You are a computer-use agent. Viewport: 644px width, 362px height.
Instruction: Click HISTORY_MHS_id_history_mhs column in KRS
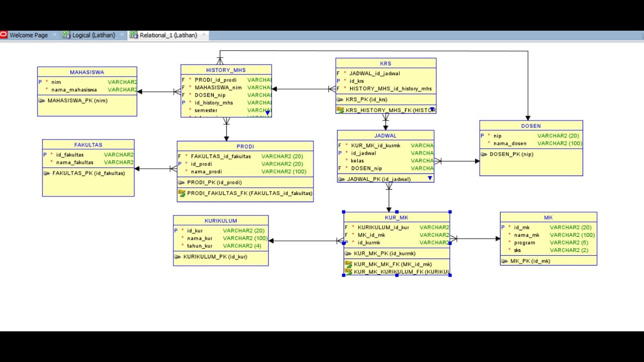pyautogui.click(x=390, y=89)
